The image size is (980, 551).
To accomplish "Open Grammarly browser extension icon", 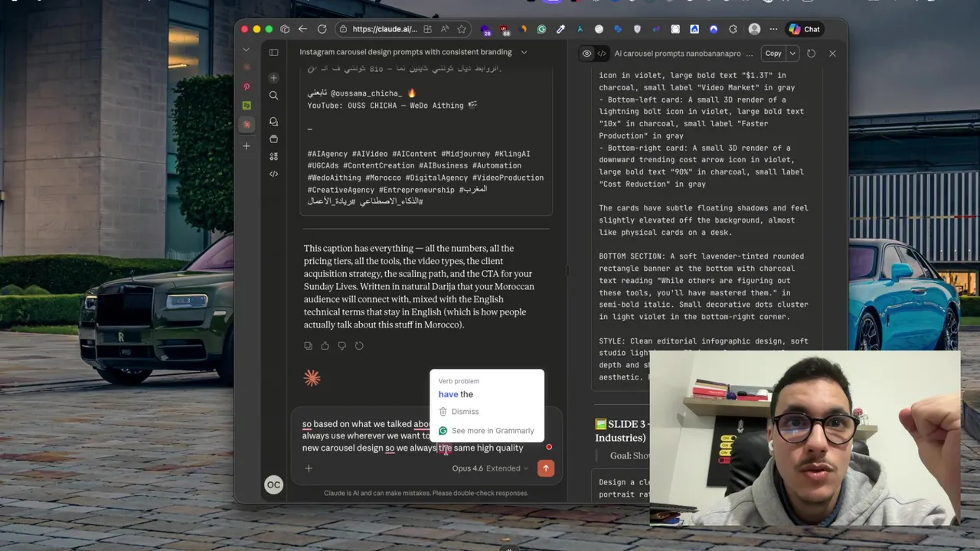I will tap(541, 29).
